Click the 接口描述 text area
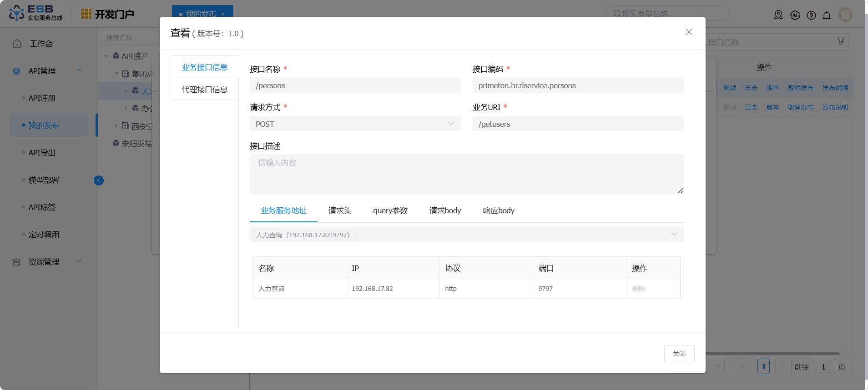868x390 pixels. (x=466, y=174)
